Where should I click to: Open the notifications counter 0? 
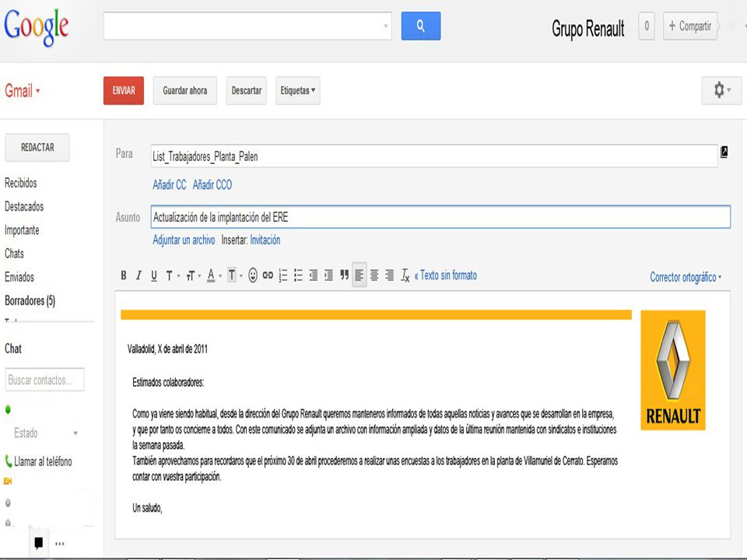pos(647,26)
